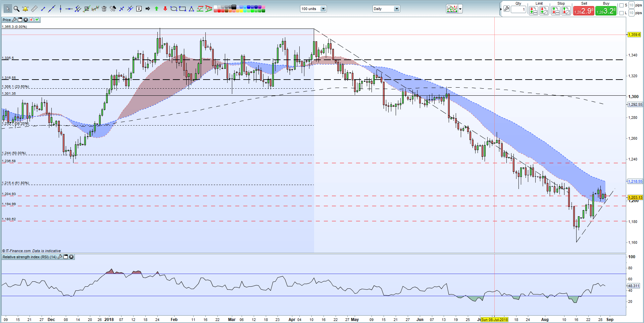Click the 1,203.13 current price tag
644x323 pixels.
(x=635, y=197)
